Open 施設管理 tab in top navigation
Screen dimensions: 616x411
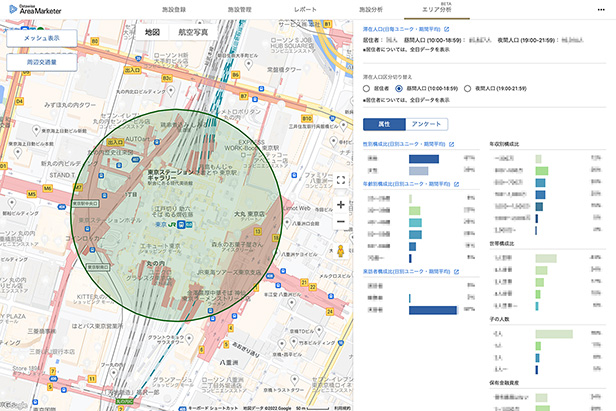click(x=239, y=9)
